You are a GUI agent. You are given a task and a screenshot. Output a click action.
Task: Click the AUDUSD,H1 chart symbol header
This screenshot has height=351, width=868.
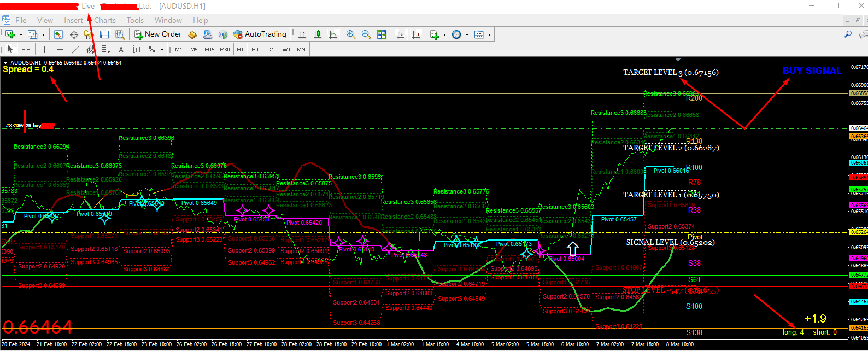tap(25, 63)
